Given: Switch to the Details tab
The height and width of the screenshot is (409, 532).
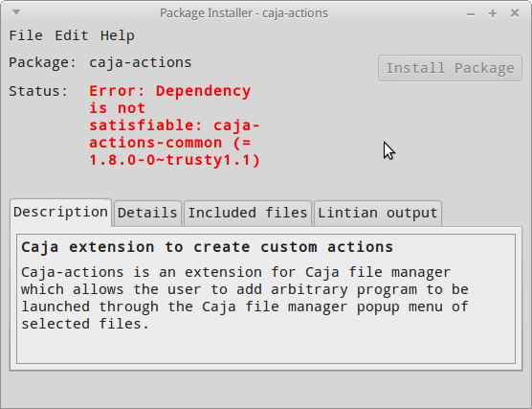Looking at the screenshot, I should [147, 213].
